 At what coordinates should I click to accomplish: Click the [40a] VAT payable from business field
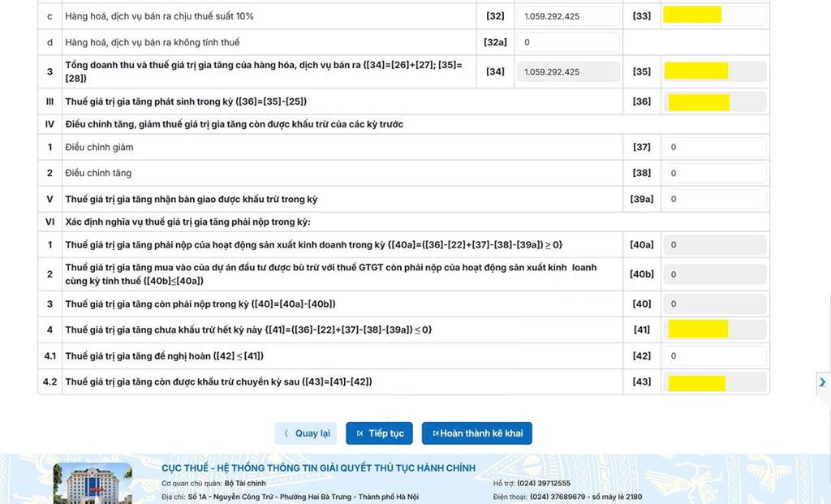click(714, 245)
